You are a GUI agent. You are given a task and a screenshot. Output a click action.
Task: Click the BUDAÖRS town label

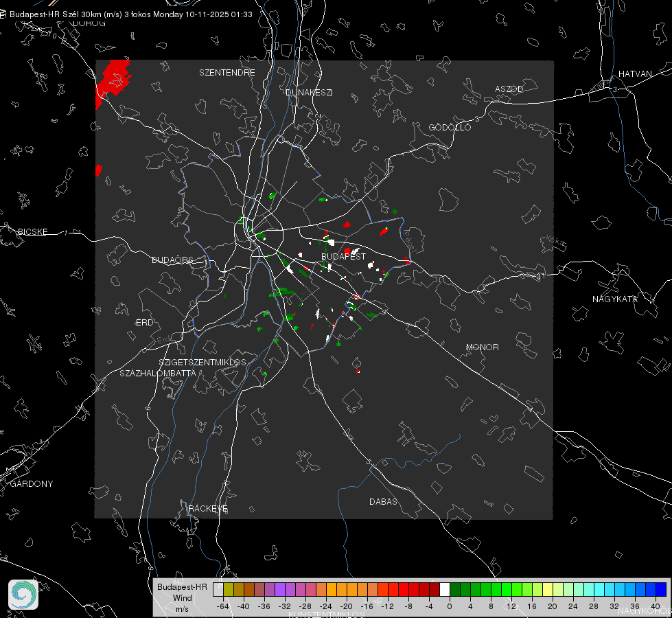pyautogui.click(x=172, y=260)
